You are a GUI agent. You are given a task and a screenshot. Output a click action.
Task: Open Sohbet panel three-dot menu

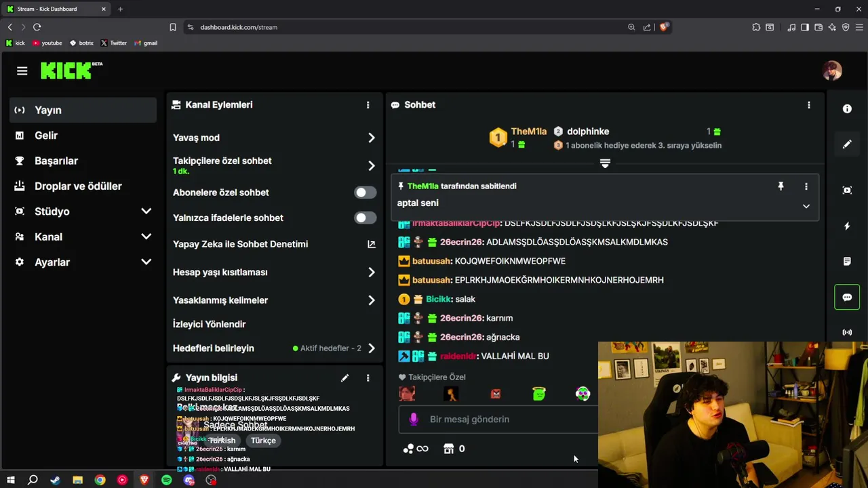pos(808,105)
